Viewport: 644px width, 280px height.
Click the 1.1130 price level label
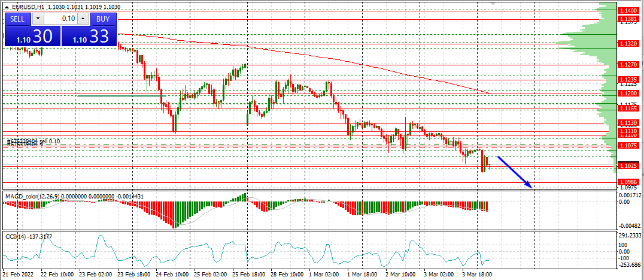coord(628,123)
